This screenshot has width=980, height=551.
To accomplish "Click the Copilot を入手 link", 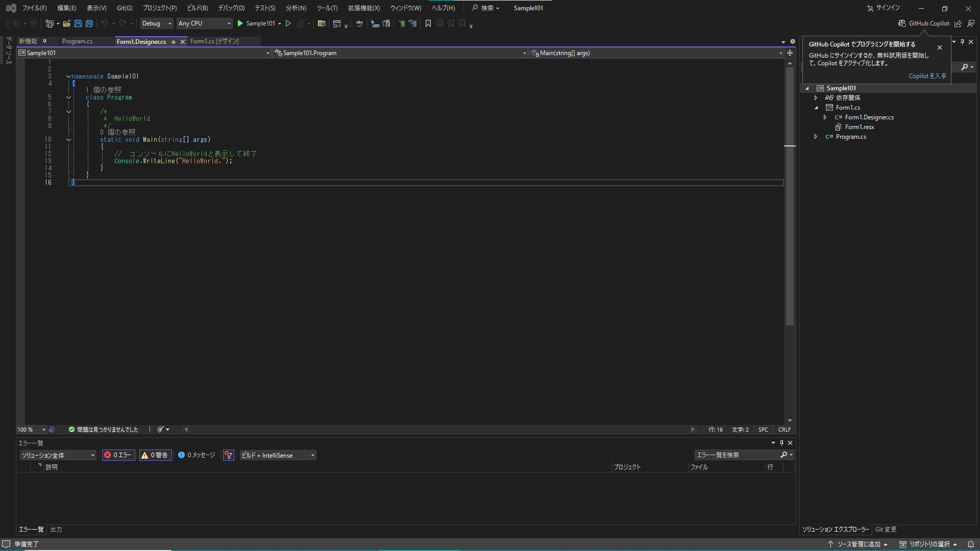I will pos(927,76).
